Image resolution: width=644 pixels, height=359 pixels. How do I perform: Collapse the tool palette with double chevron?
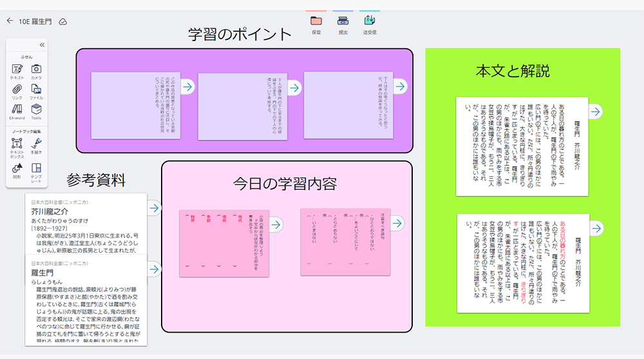[x=41, y=45]
